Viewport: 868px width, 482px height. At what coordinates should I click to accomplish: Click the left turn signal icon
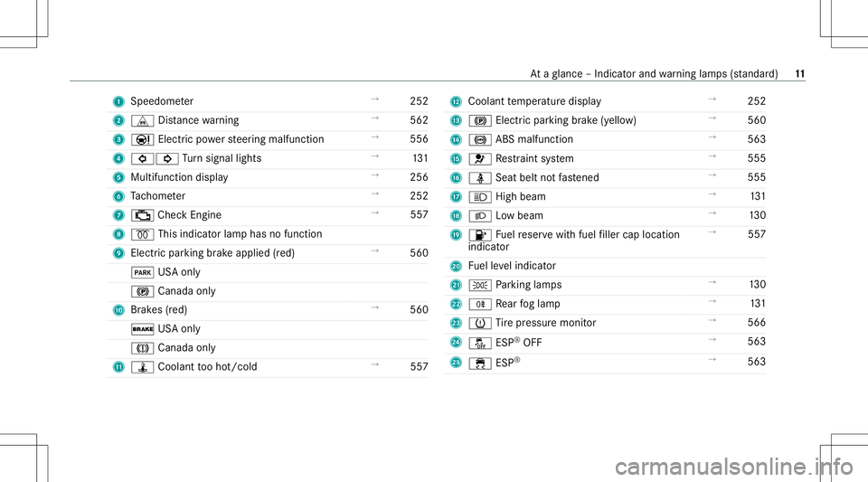click(142, 159)
